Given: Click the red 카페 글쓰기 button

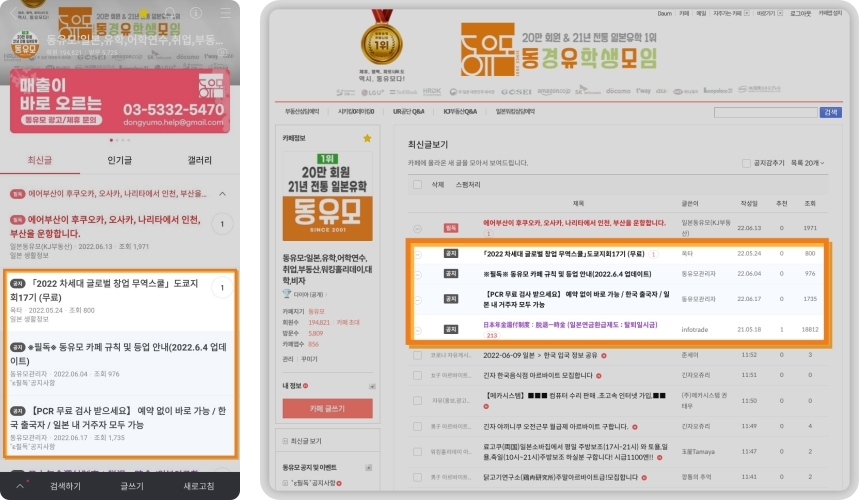Looking at the screenshot, I should click(x=328, y=409).
